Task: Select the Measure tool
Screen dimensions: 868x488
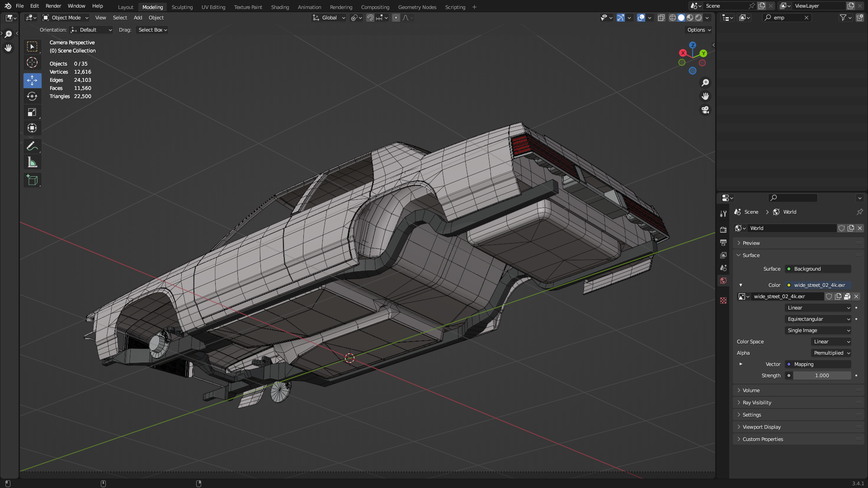Action: 32,162
